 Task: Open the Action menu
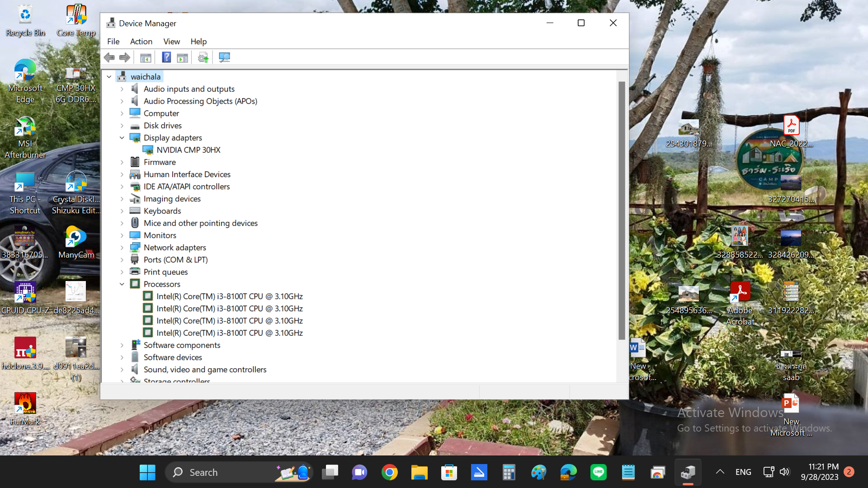[x=141, y=42]
